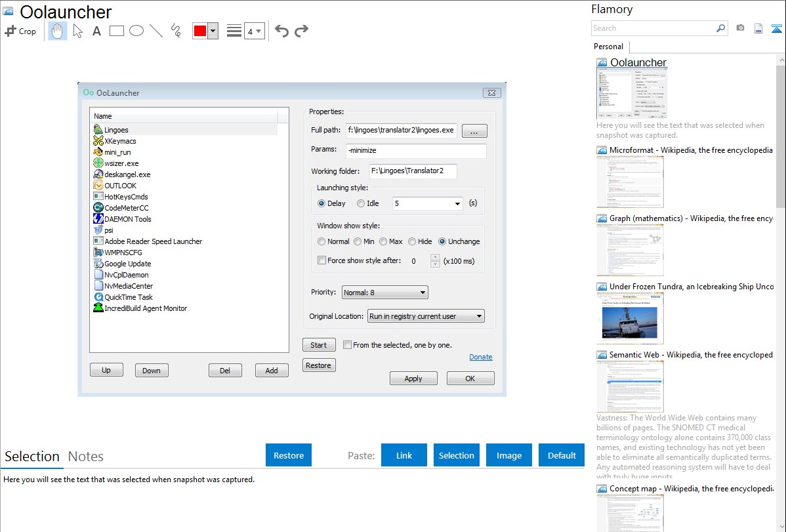The width and height of the screenshot is (786, 532).
Task: Select Hide window show style
Action: click(x=420, y=241)
